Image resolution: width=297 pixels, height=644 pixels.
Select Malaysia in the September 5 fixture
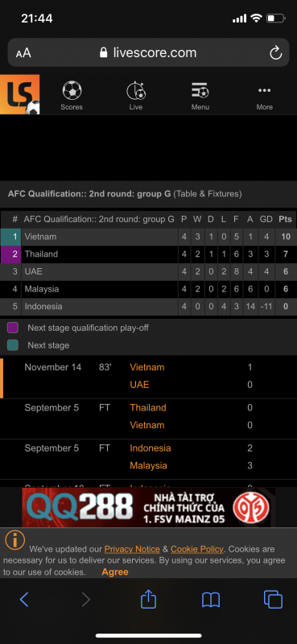coord(148,466)
